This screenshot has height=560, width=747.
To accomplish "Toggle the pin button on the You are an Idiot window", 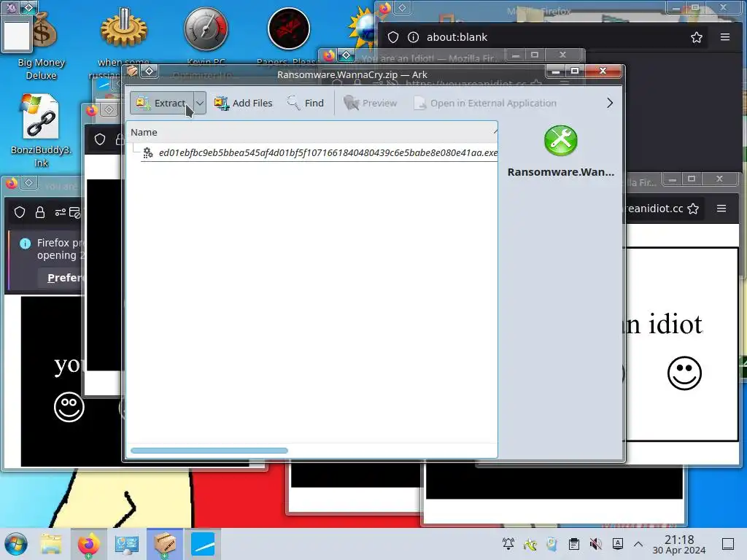I will (x=347, y=55).
